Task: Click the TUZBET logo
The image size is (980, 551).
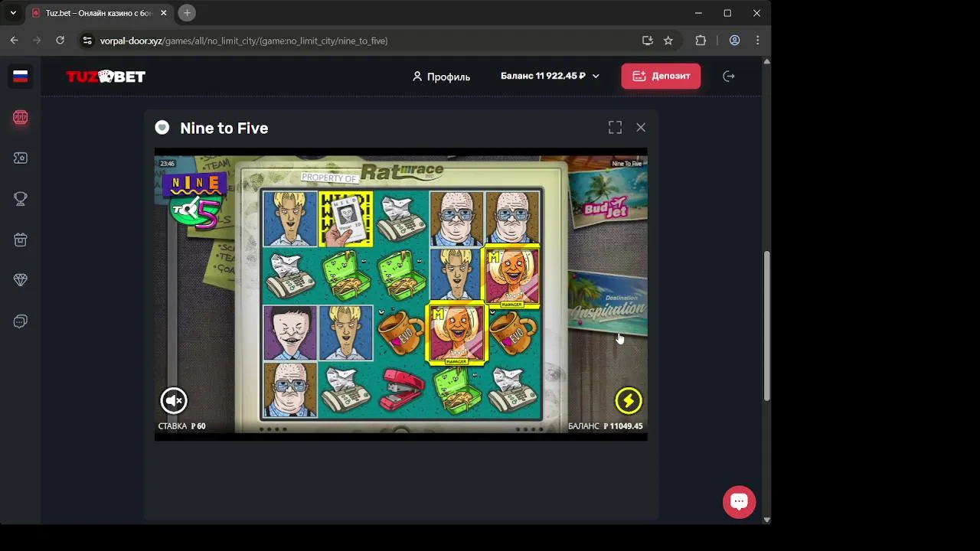Action: (x=106, y=77)
